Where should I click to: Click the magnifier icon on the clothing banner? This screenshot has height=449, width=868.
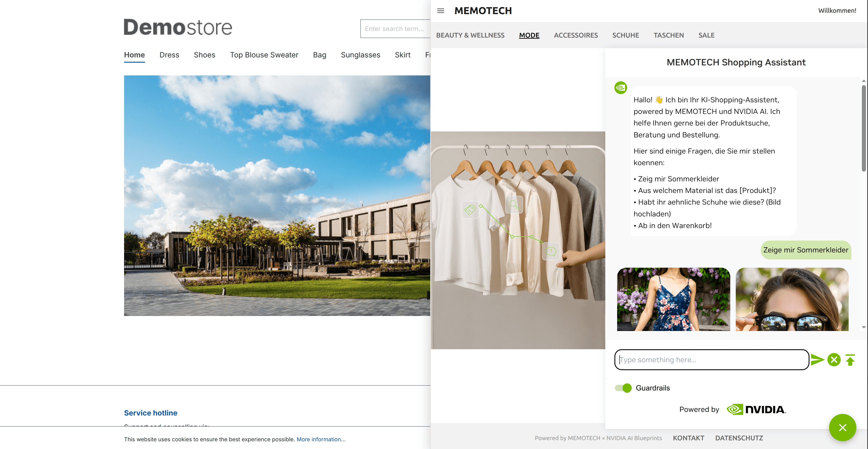point(514,205)
